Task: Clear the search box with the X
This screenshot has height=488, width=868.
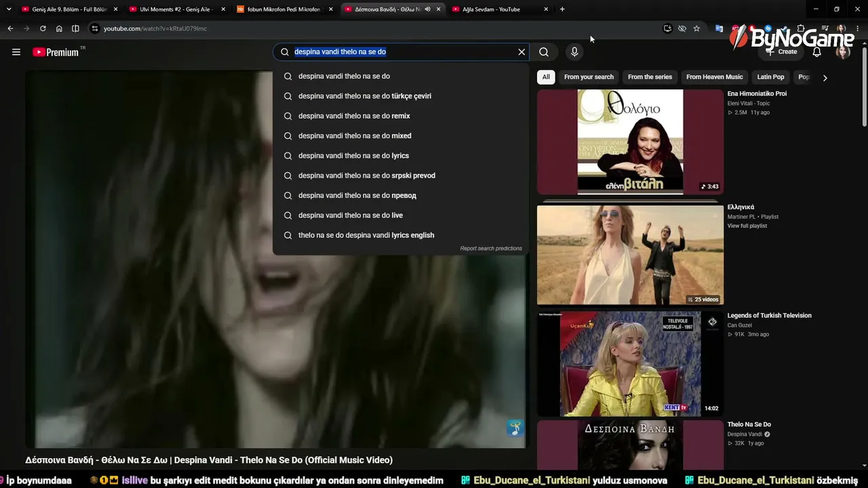Action: click(x=521, y=52)
